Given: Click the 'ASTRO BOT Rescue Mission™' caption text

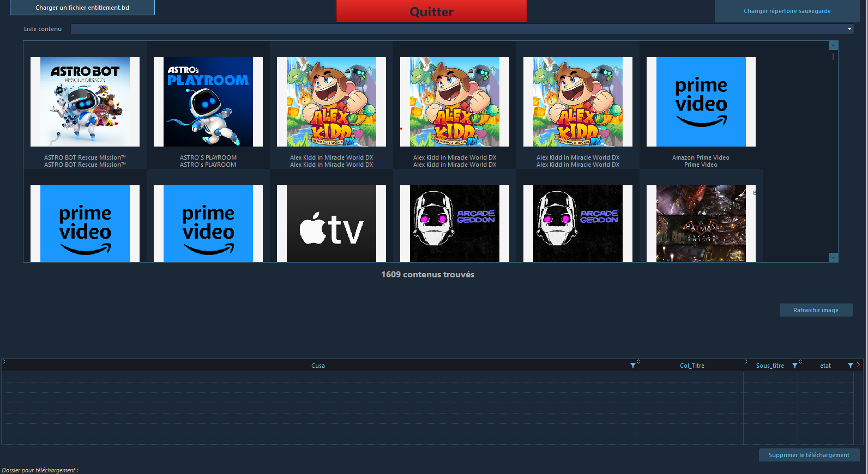Looking at the screenshot, I should pyautogui.click(x=85, y=157).
